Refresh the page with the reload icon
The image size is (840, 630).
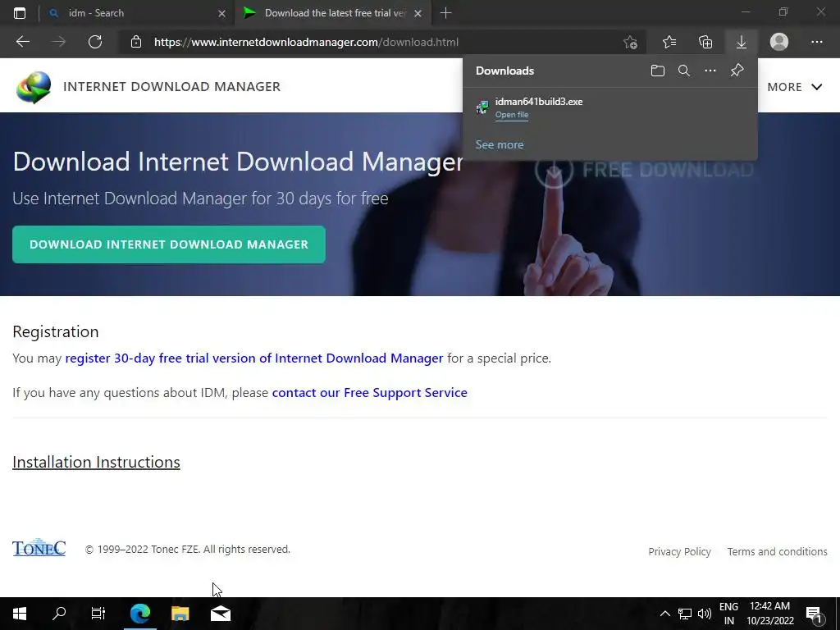click(95, 42)
